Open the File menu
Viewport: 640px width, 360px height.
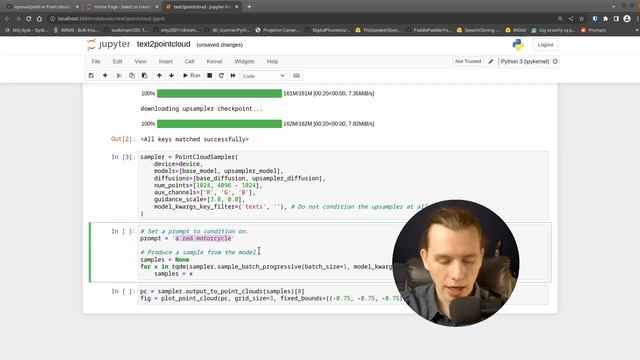pyautogui.click(x=96, y=61)
